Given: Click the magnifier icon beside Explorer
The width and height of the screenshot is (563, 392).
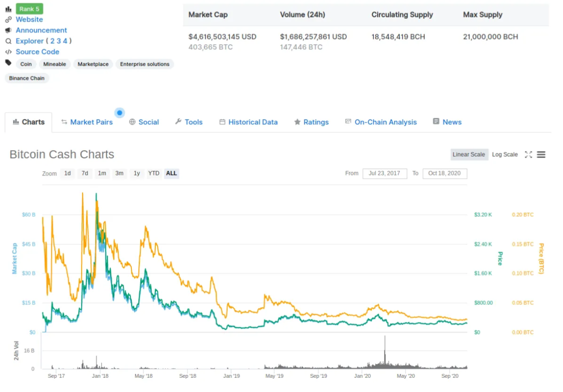Looking at the screenshot, I should (x=8, y=41).
